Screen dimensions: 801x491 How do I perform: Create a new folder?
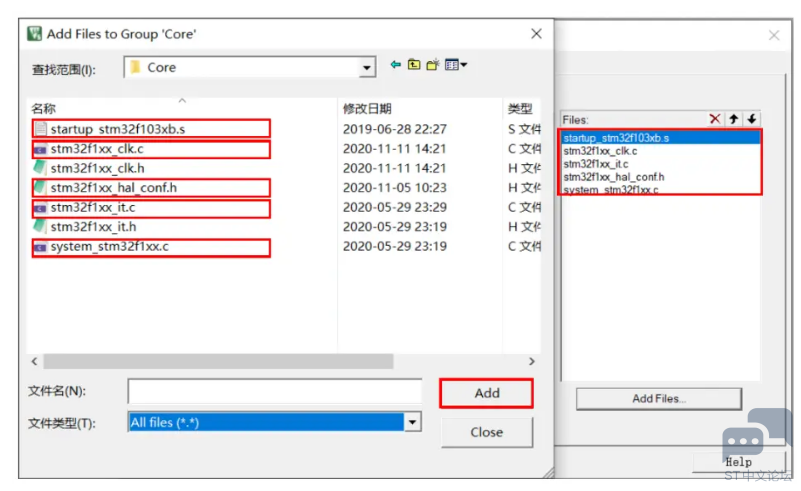pos(432,65)
